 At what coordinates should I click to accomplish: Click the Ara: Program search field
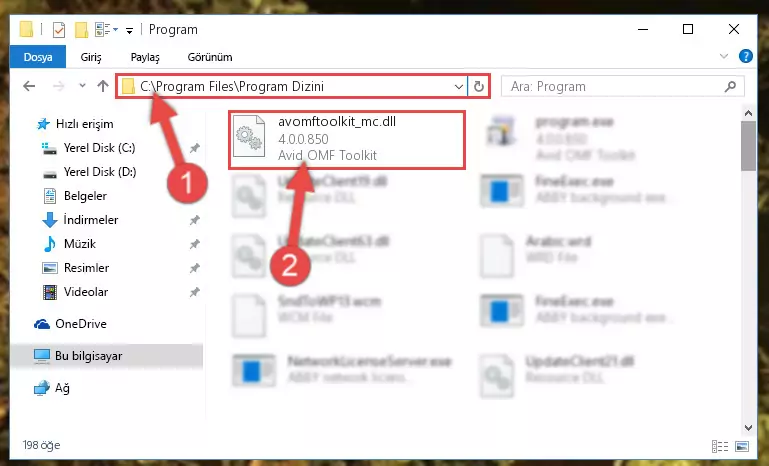[x=613, y=87]
